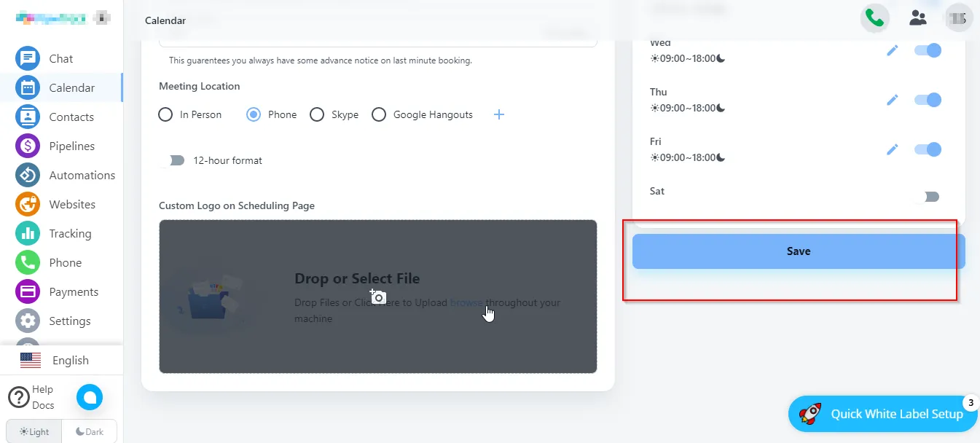Viewport: 980px width, 443px height.
Task: Click the Help Docs question mark icon
Action: [18, 397]
